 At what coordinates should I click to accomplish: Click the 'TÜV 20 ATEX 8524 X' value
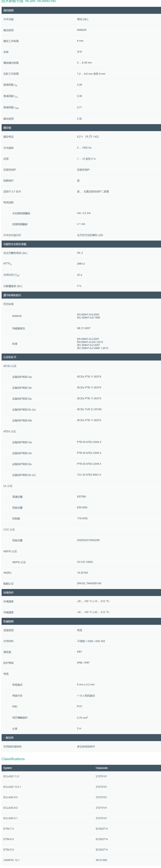[x=89, y=475]
